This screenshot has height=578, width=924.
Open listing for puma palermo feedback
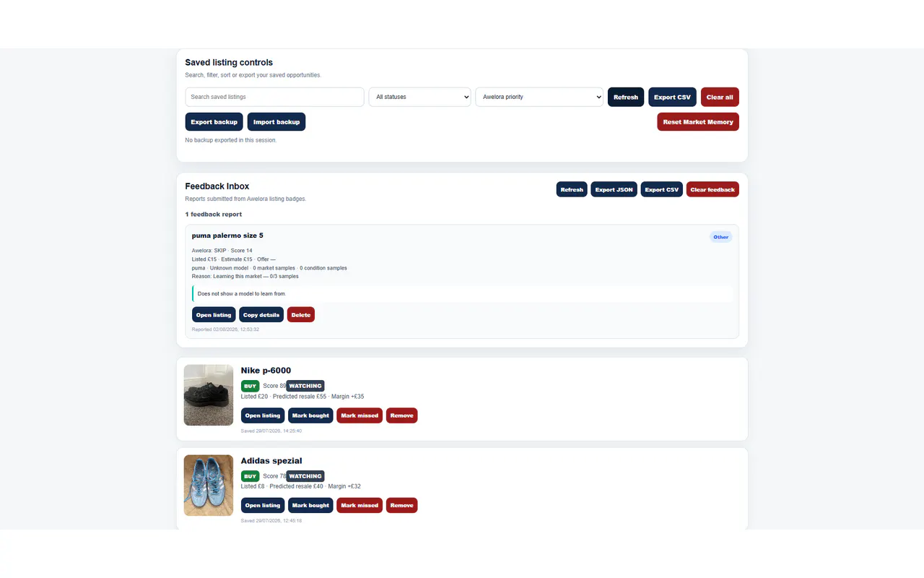[214, 314]
